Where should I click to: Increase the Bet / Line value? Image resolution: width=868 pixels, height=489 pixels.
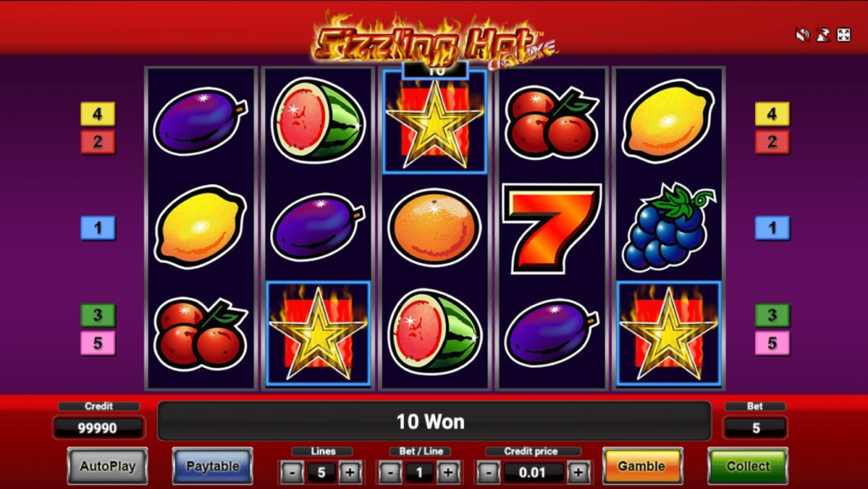(x=447, y=473)
